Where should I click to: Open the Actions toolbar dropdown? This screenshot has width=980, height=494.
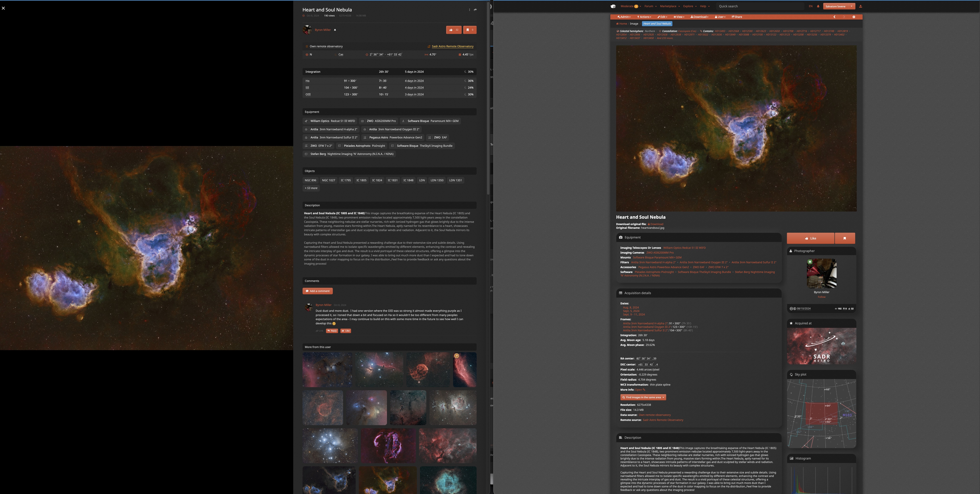[644, 17]
